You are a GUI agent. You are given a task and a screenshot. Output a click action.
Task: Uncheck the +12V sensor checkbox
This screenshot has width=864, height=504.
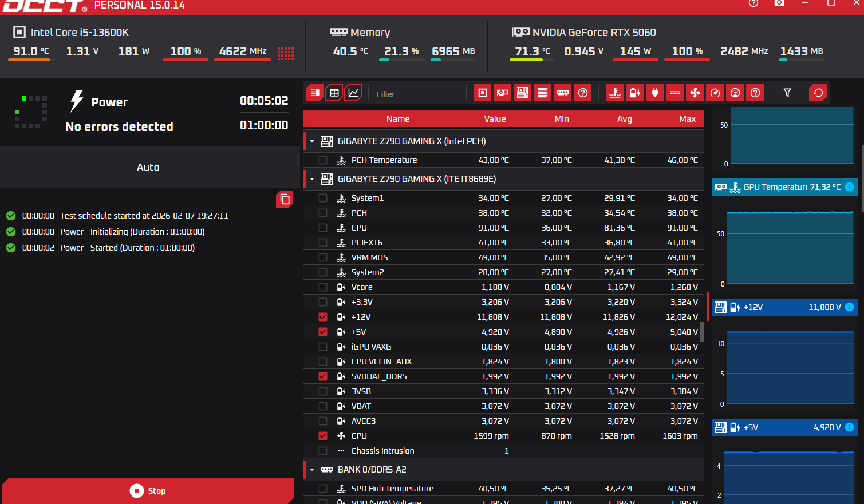point(323,317)
